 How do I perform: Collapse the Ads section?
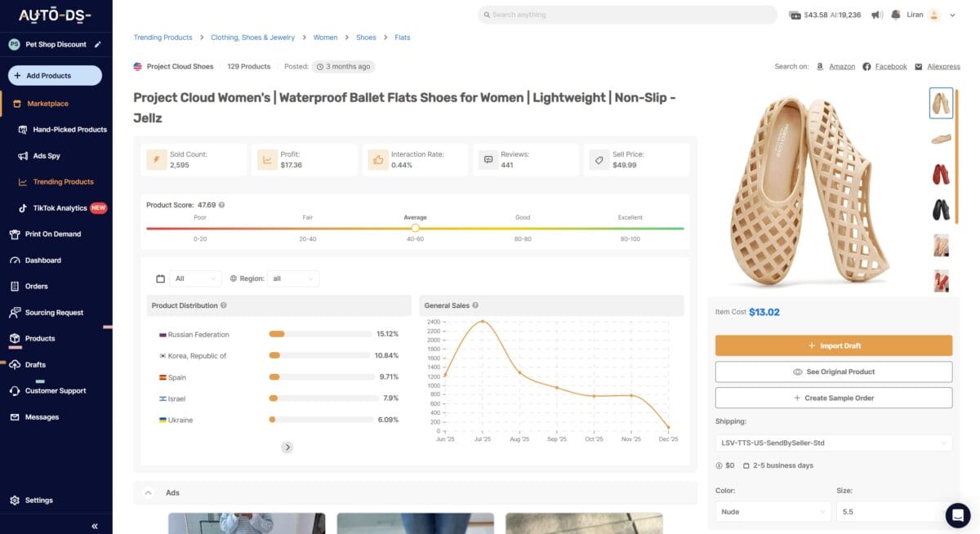[148, 492]
